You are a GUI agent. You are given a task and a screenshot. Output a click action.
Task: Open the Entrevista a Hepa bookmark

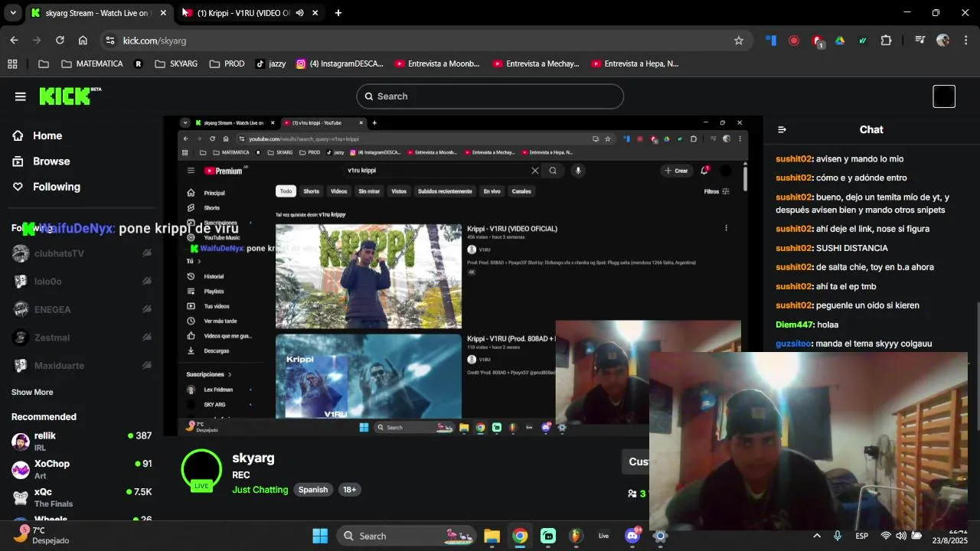[634, 64]
